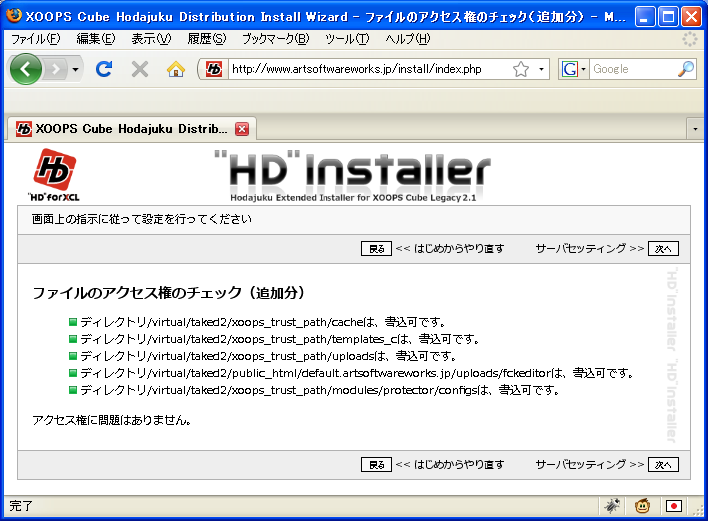Image resolution: width=708 pixels, height=521 pixels.
Task: Click the bottom 次へ button
Action: tap(663, 465)
